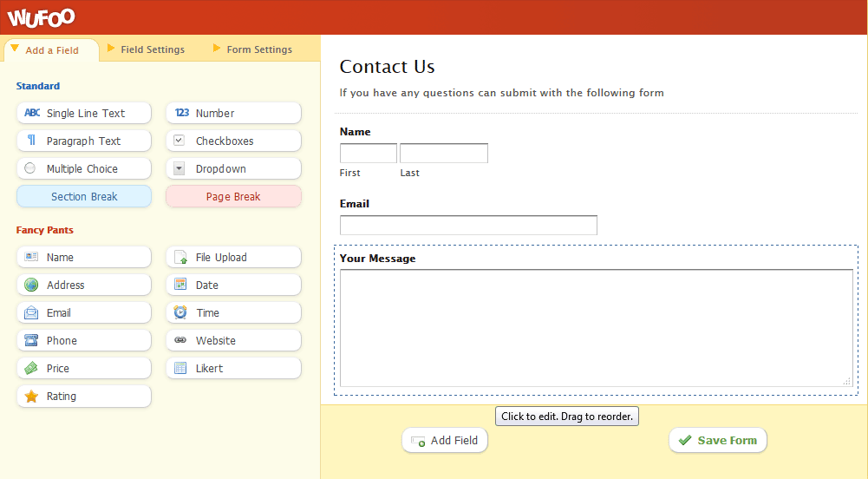Click the Checkboxes label text
Viewport: 868px width, 479px height.
(x=225, y=141)
